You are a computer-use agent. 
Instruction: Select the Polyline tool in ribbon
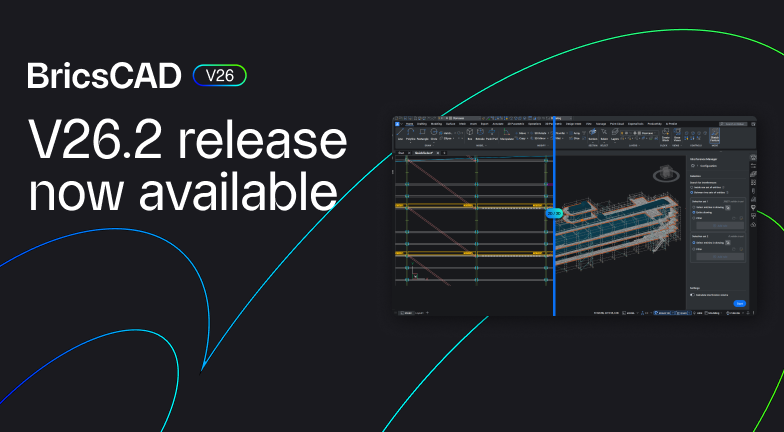[411, 134]
